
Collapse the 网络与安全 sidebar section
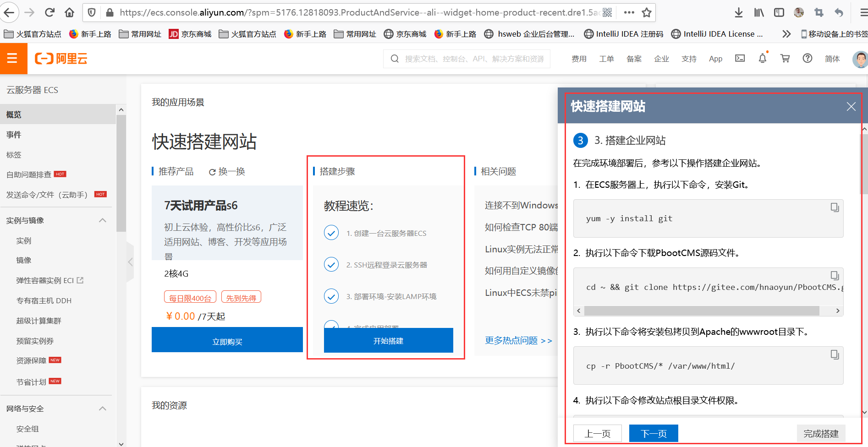pyautogui.click(x=103, y=409)
